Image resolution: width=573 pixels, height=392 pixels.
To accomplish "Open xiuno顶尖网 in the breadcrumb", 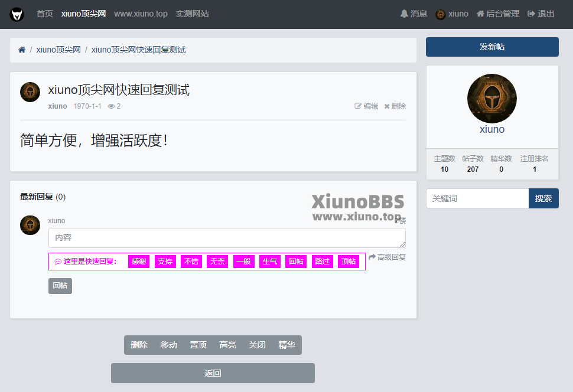I will (58, 50).
